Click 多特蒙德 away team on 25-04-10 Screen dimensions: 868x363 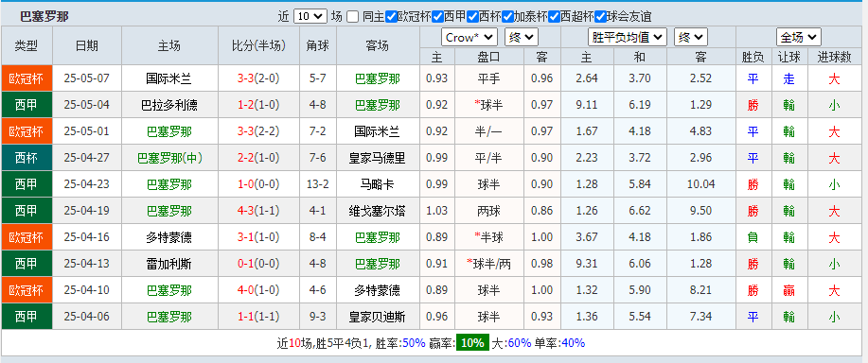coord(377,290)
